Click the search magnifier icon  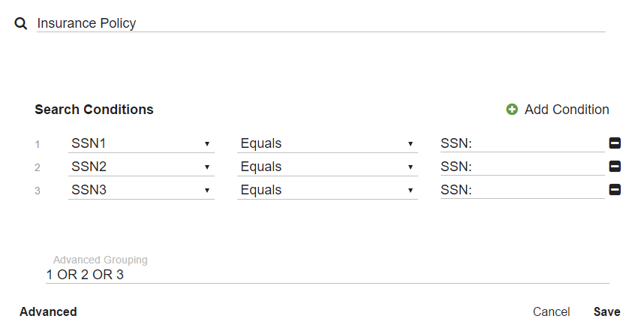point(21,23)
